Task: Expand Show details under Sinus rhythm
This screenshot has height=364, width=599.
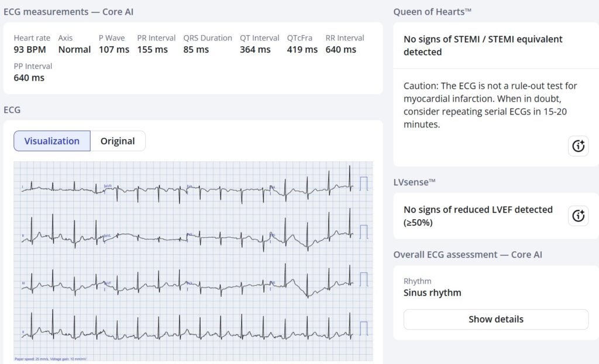Action: [x=495, y=319]
